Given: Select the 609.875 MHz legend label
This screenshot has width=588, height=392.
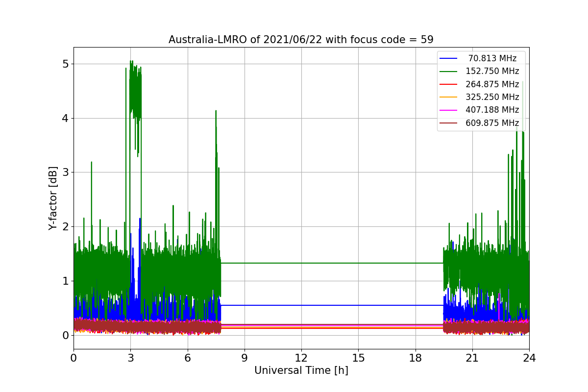Looking at the screenshot, I should [492, 123].
